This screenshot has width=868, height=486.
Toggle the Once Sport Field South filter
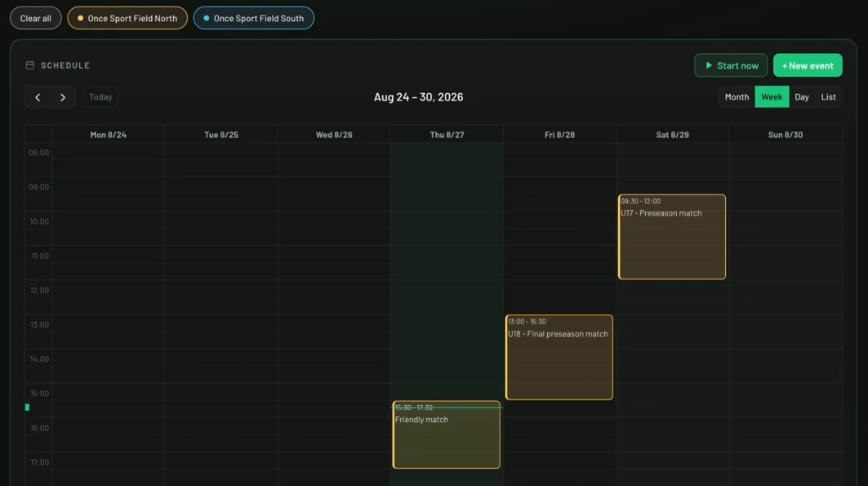point(253,18)
